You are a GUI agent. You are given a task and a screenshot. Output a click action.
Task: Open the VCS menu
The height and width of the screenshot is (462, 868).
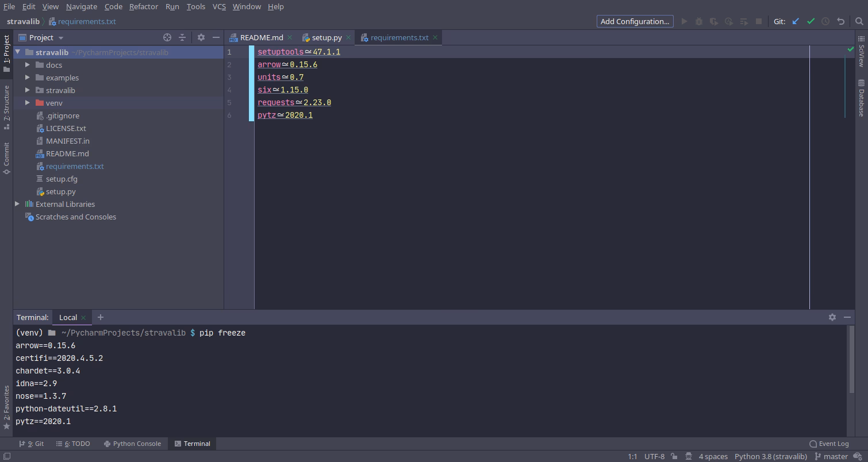pos(219,6)
